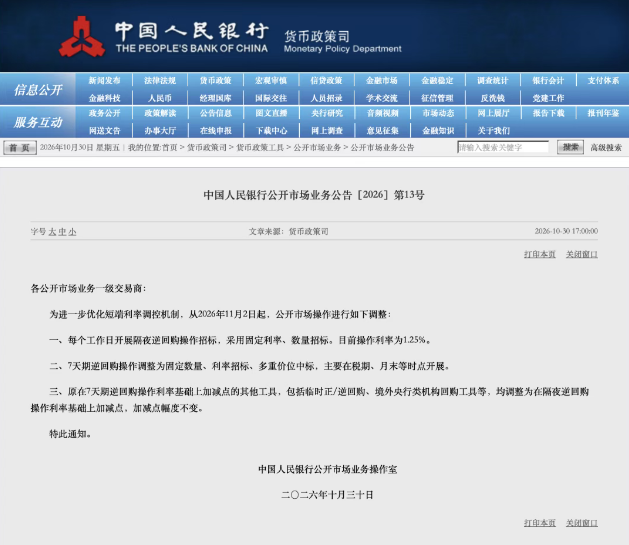Screen dimensions: 629x545
Task: Open the 银行会计 menu item
Action: point(548,81)
